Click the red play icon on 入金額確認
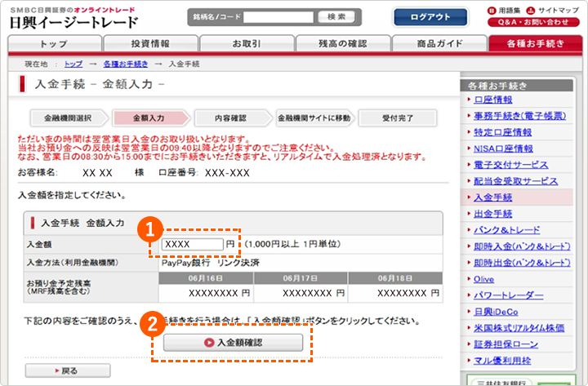This screenshot has height=386, width=588. click(x=209, y=343)
